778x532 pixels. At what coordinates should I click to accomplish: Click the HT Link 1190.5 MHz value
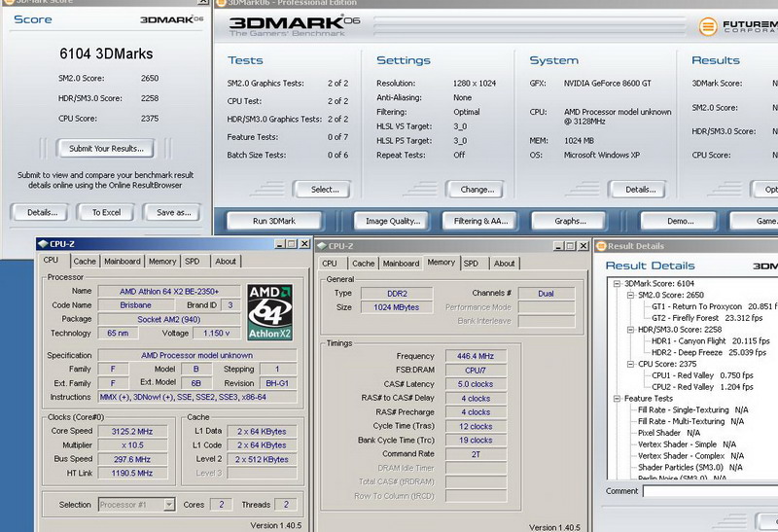click(132, 474)
